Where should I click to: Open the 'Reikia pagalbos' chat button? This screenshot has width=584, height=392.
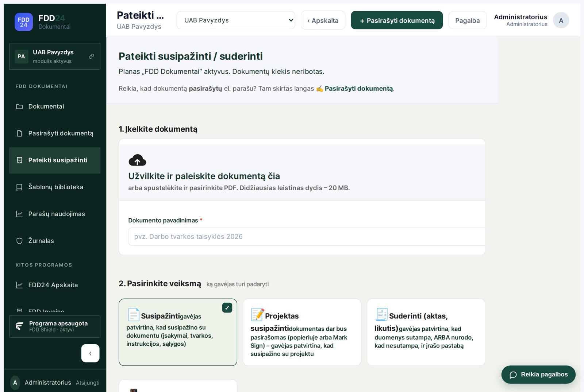pyautogui.click(x=538, y=374)
